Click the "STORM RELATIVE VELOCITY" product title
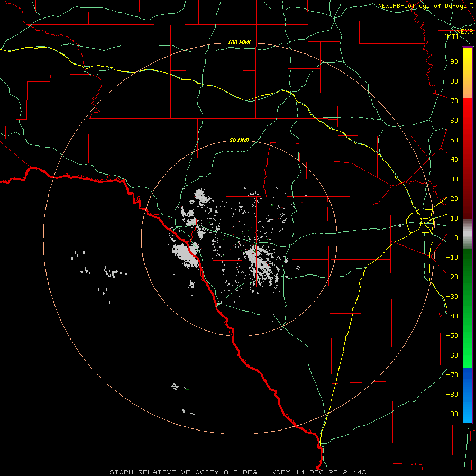Viewport: 476px width, 476px height. tap(164, 472)
